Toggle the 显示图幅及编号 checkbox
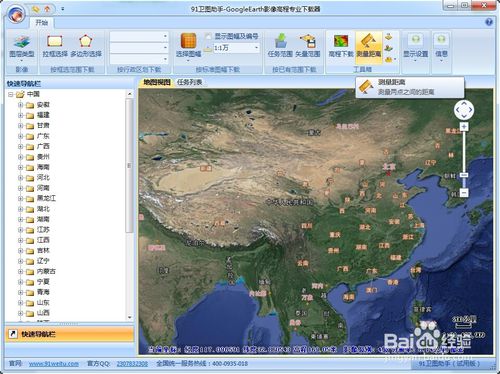500x374 pixels. [x=208, y=36]
